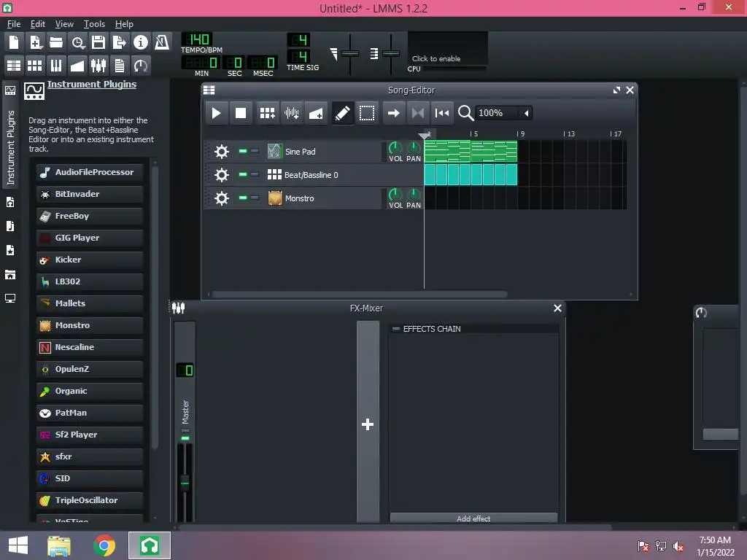The width and height of the screenshot is (747, 560).
Task: Open the Help menu
Action: pyautogui.click(x=124, y=24)
